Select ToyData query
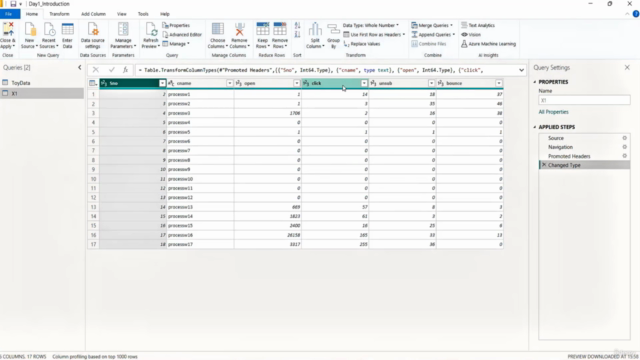Screen dimensions: 640x360 [42, 83]
